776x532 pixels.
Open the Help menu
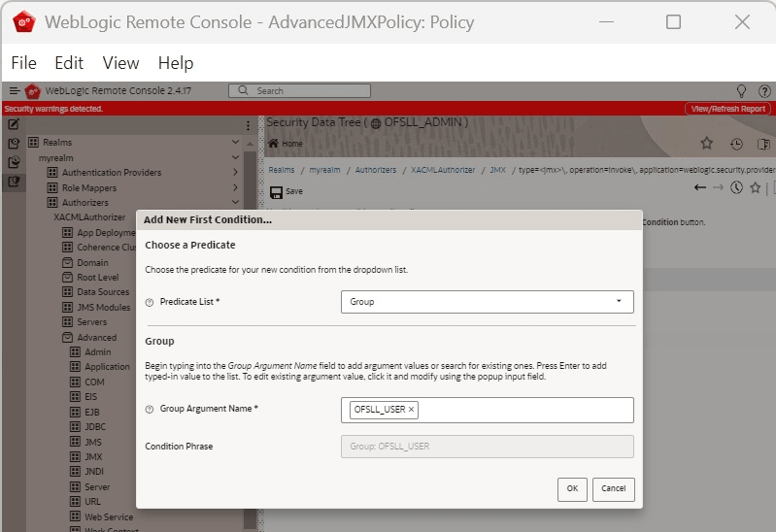(x=176, y=63)
